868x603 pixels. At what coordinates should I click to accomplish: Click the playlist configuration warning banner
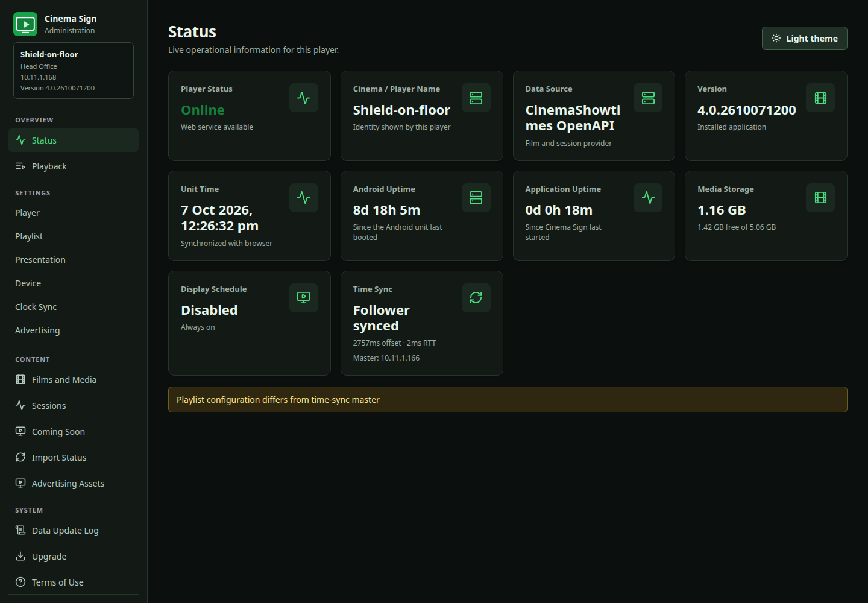tap(508, 400)
